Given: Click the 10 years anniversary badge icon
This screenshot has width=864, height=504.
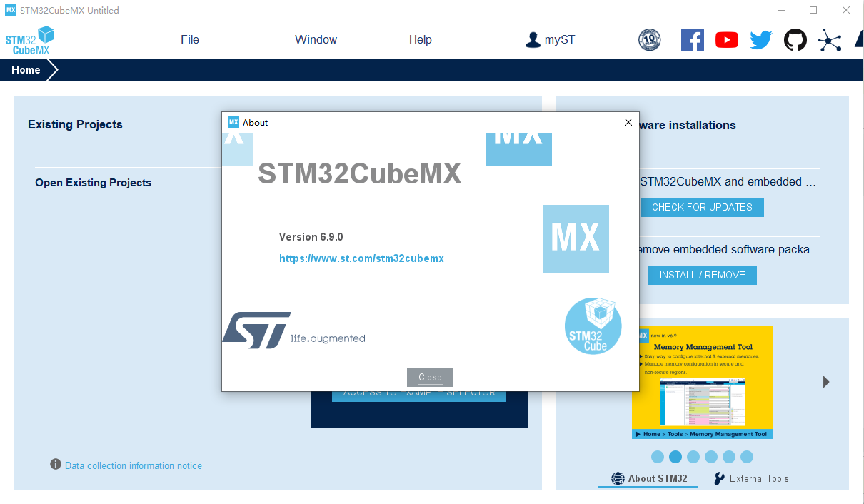Looking at the screenshot, I should tap(649, 40).
